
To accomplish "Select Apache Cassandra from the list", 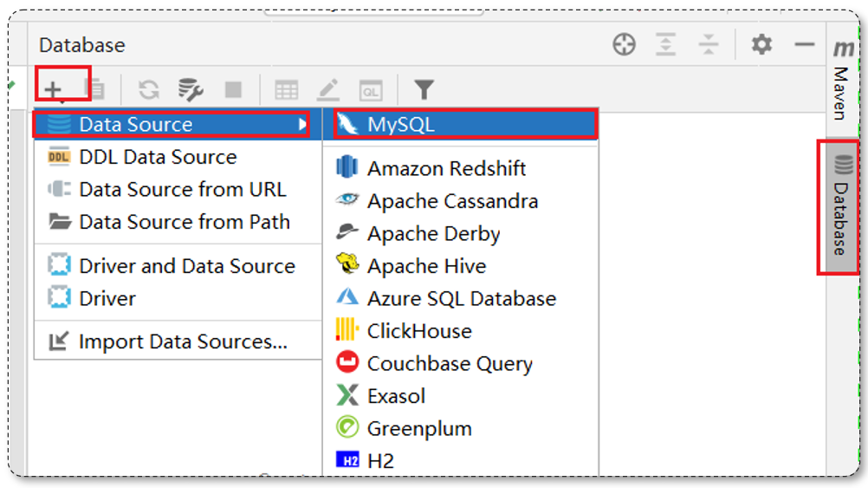I will [452, 201].
